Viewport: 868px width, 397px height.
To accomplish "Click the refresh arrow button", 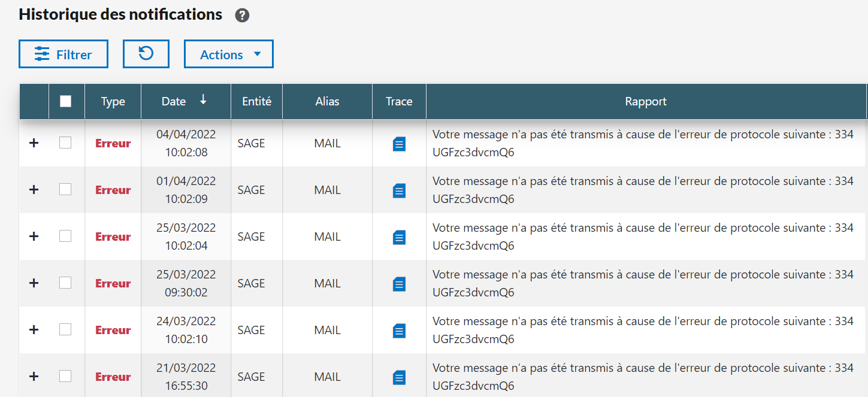I will (146, 54).
